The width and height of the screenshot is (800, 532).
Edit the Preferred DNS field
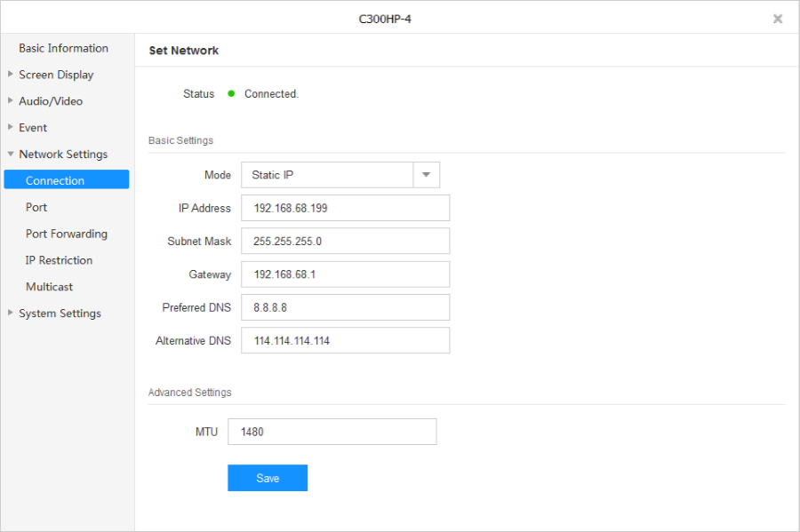pyautogui.click(x=345, y=307)
